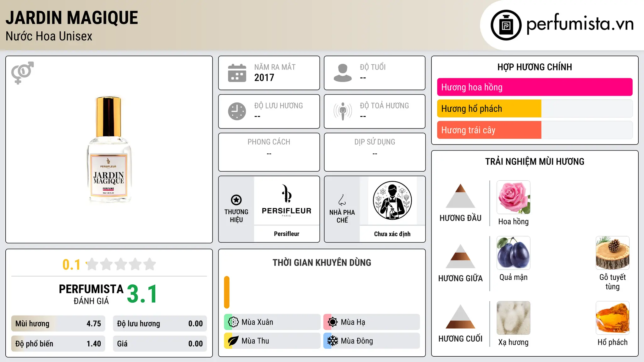
Task: Click the Perfumista Đánh Giá label
Action: tap(91, 294)
